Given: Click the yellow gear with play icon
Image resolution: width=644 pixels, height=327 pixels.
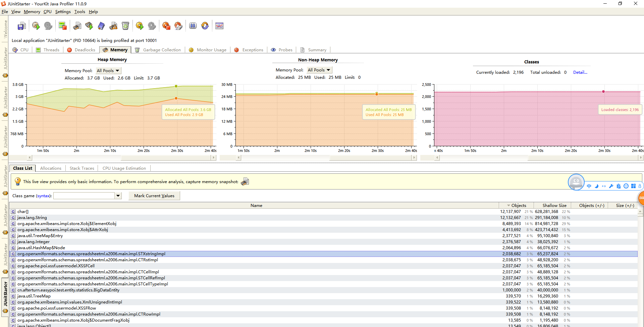Looking at the screenshot, I should pos(140,26).
